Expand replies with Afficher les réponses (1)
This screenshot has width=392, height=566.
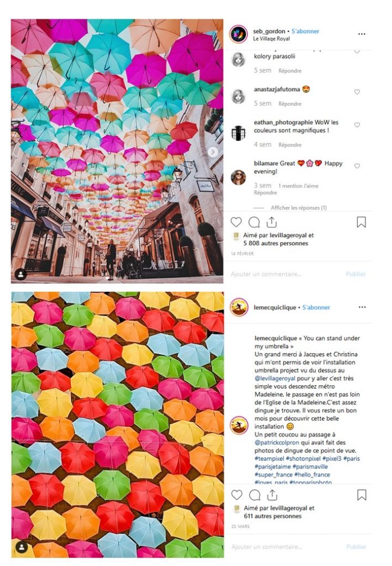click(x=299, y=208)
